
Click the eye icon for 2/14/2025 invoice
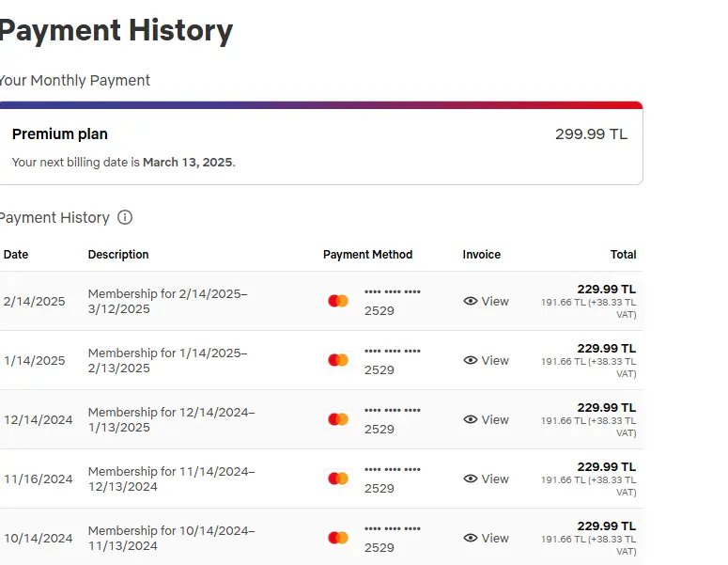coord(471,301)
